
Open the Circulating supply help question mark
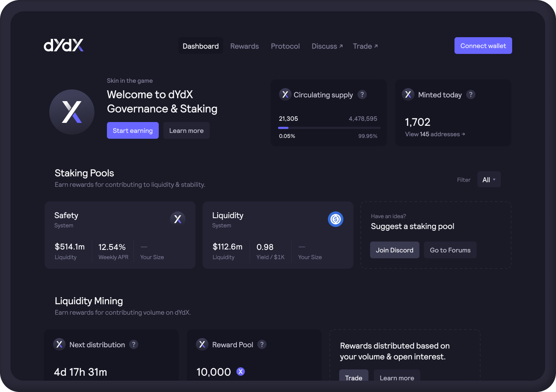point(362,94)
